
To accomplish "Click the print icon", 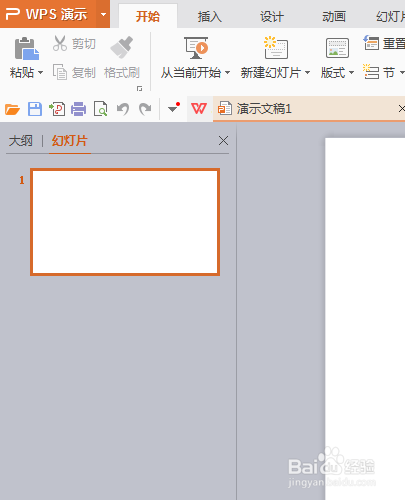I will pyautogui.click(x=79, y=109).
